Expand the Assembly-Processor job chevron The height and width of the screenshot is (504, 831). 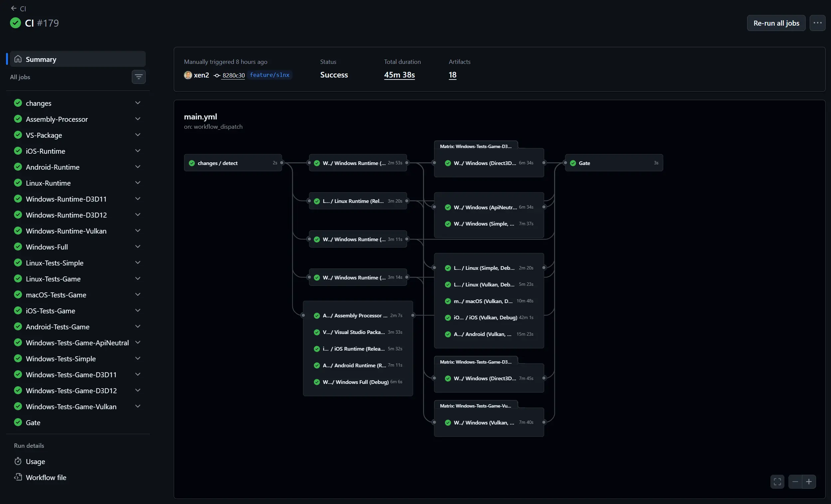137,119
